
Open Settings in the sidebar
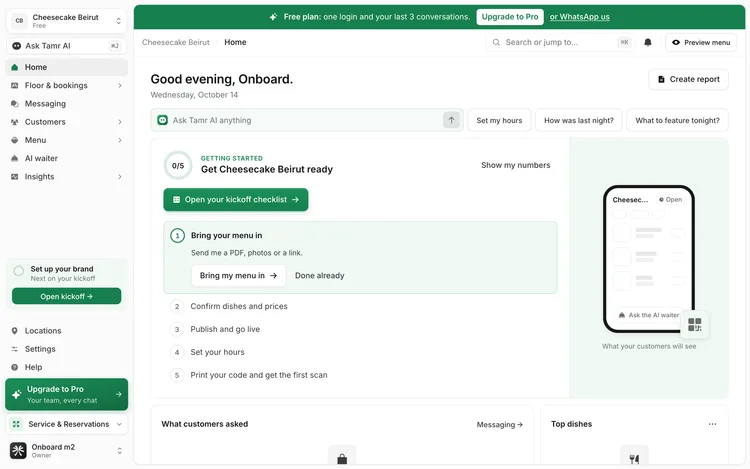tap(66, 349)
